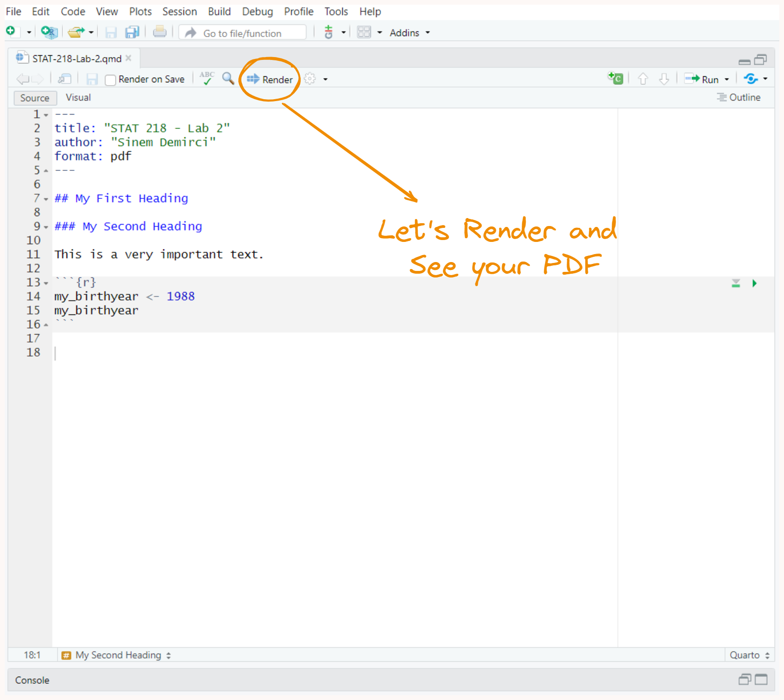Switch to Source editor mode

35,98
